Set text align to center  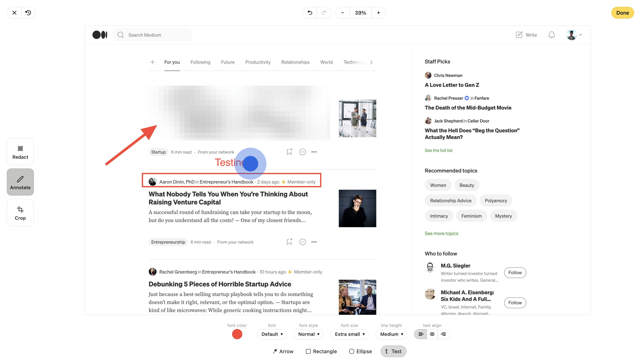pyautogui.click(x=432, y=334)
